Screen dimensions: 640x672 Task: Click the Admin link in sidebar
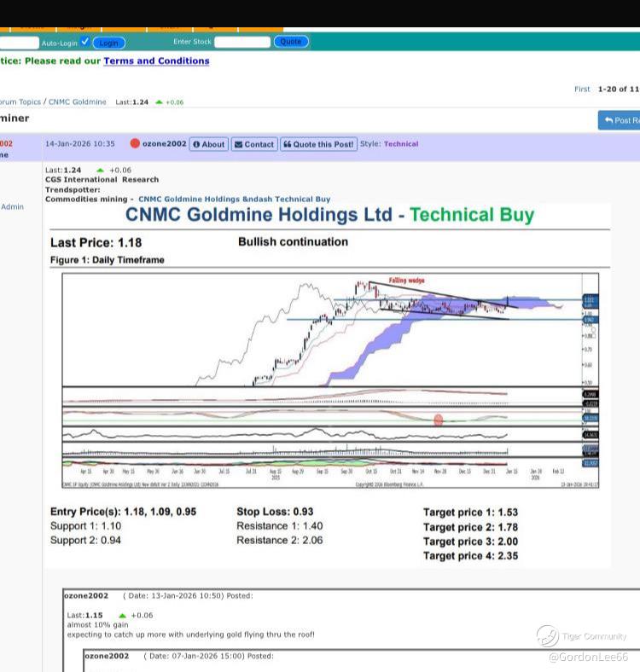(13, 206)
